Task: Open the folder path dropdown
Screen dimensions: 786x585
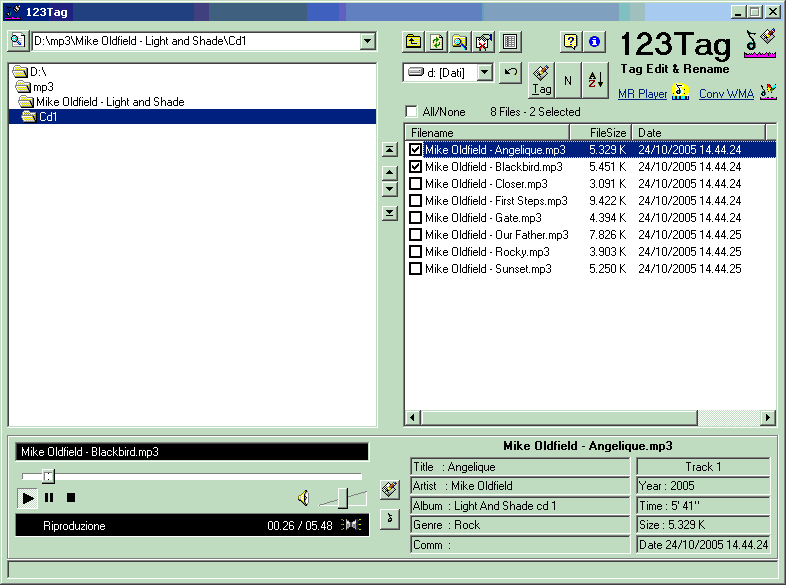Action: pos(367,42)
